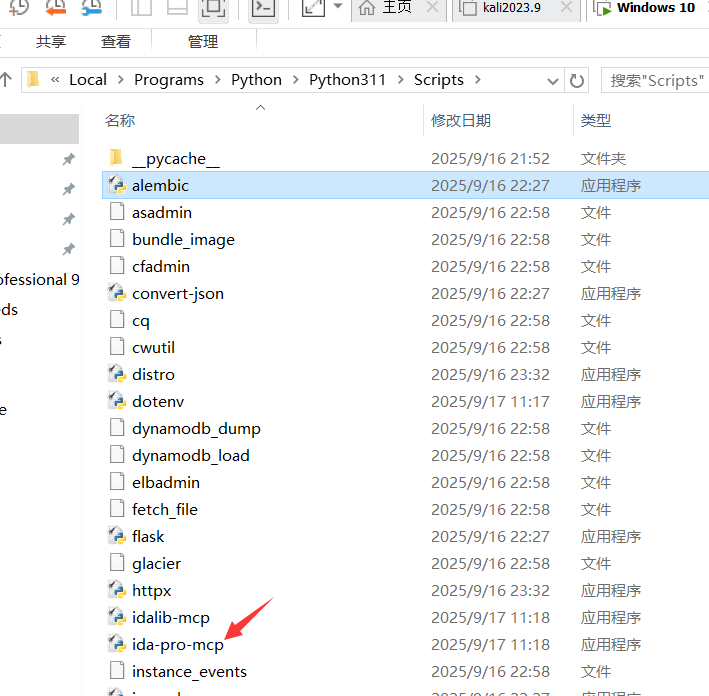Viewport: 709px width, 696px height.
Task: Click the Programs breadcrumb in address bar
Action: [x=168, y=80]
